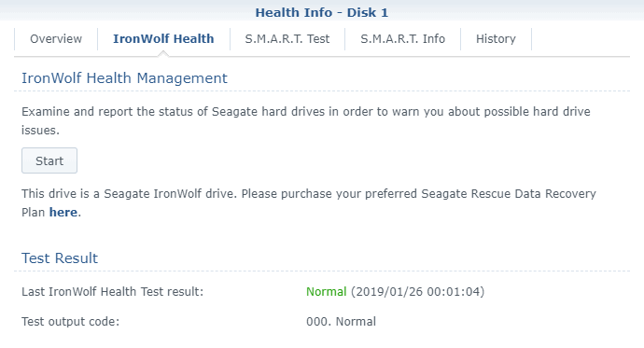Follow the 'here' Rescue Plan link

(x=63, y=212)
